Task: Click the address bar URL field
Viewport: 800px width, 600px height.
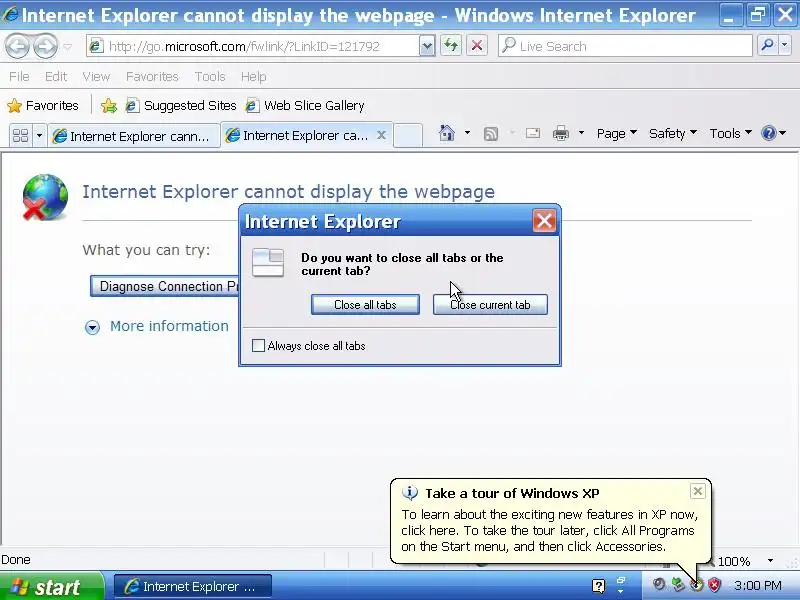Action: [x=253, y=46]
